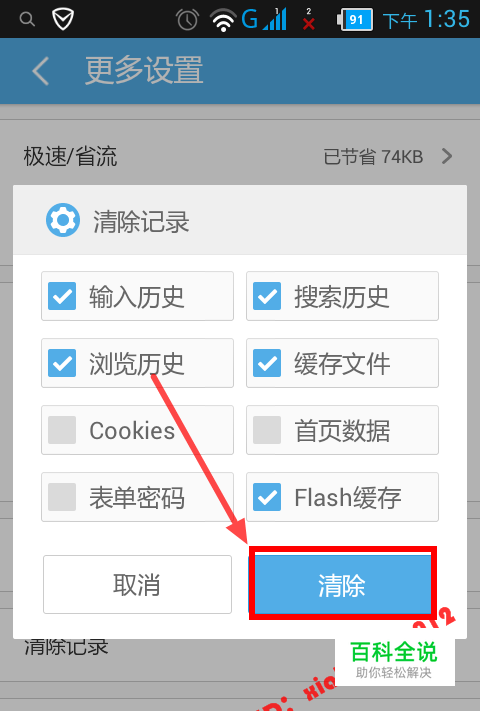Tap the 百科全说 watermark logo
Screen dimensions: 480x711
tap(394, 660)
